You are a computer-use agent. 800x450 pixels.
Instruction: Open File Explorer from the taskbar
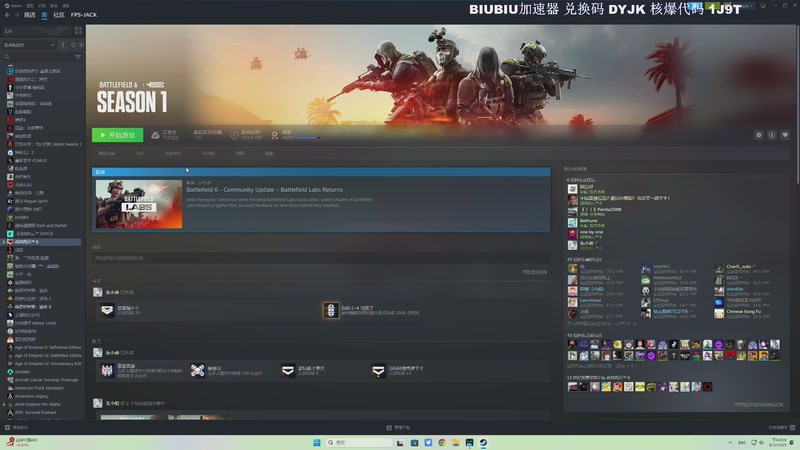tap(456, 442)
